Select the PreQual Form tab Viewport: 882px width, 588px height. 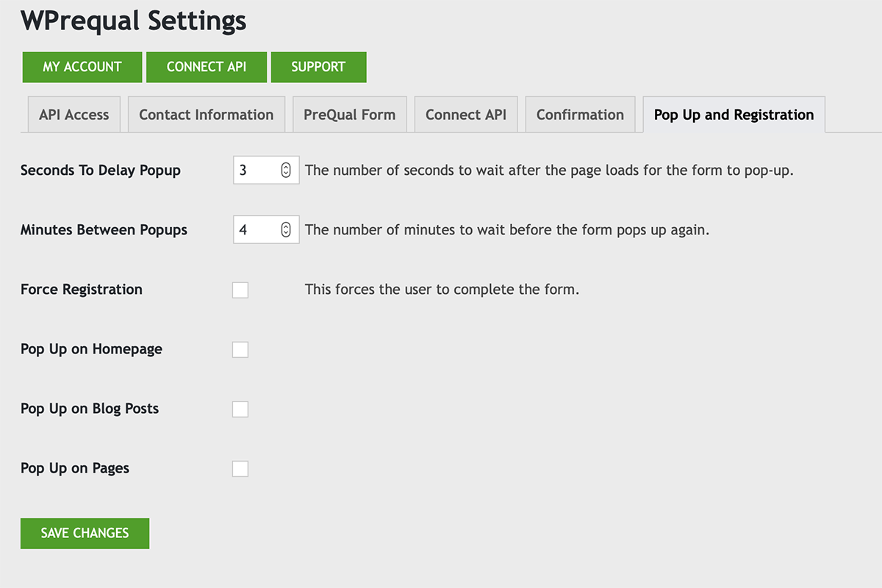pyautogui.click(x=350, y=115)
